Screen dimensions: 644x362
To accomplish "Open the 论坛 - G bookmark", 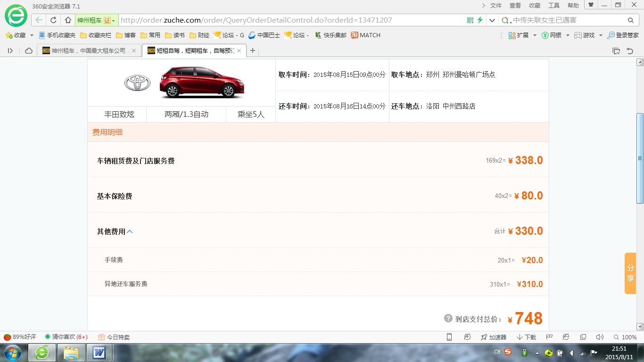I will pos(229,35).
